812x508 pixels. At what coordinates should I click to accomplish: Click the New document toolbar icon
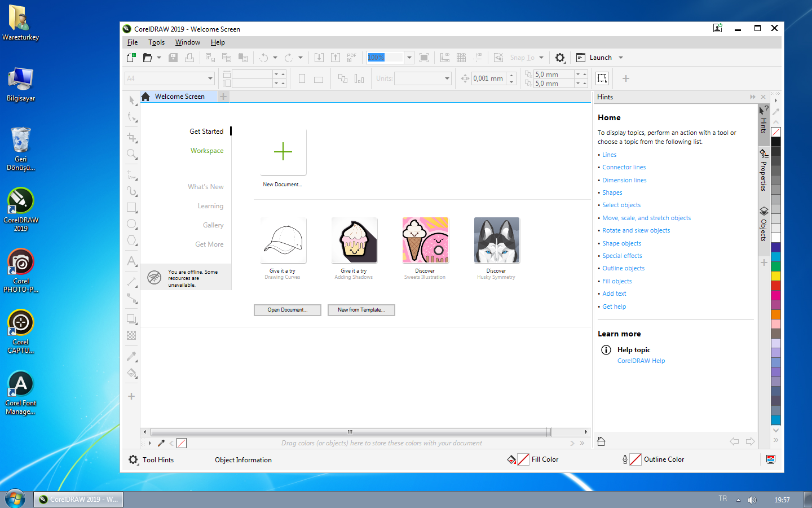131,58
